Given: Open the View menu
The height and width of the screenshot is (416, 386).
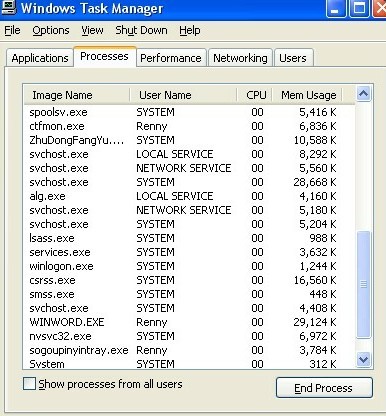Looking at the screenshot, I should (92, 30).
